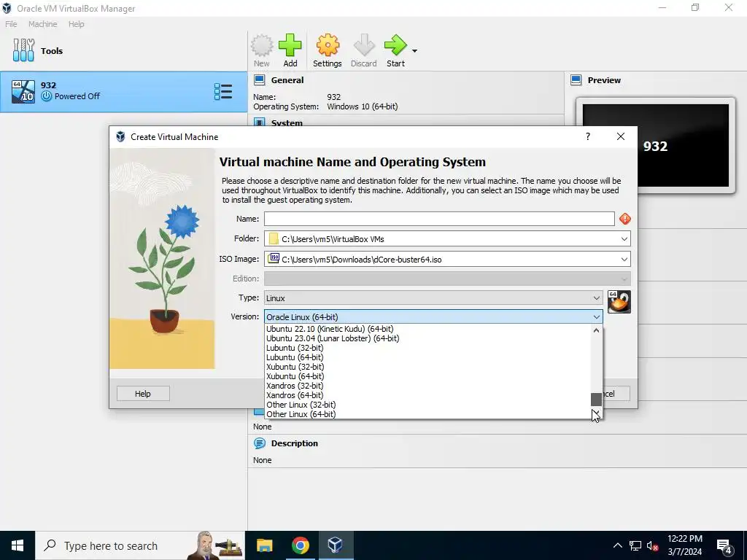Screen dimensions: 747x560
Task: Open machine Settings gear icon
Action: (328, 46)
